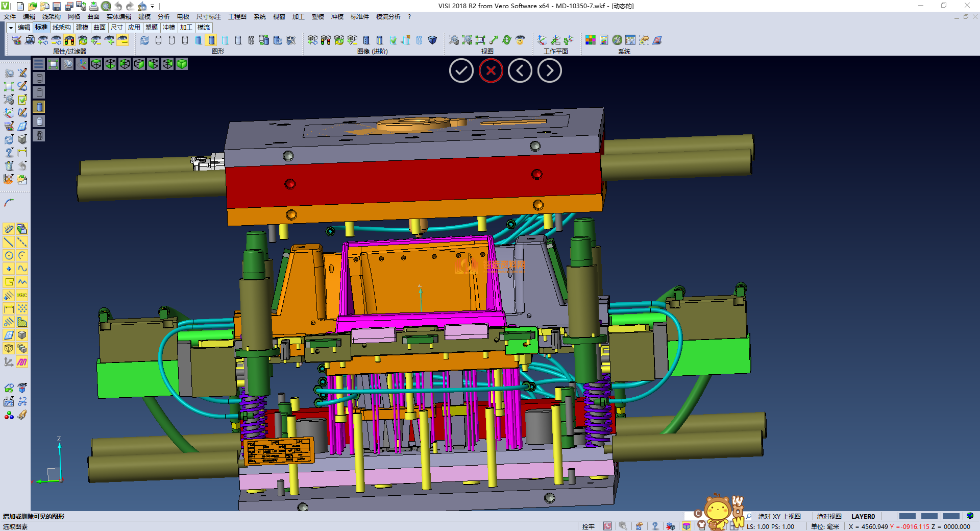Click the 绝对视图 status bar button
980x531 pixels.
point(829,516)
